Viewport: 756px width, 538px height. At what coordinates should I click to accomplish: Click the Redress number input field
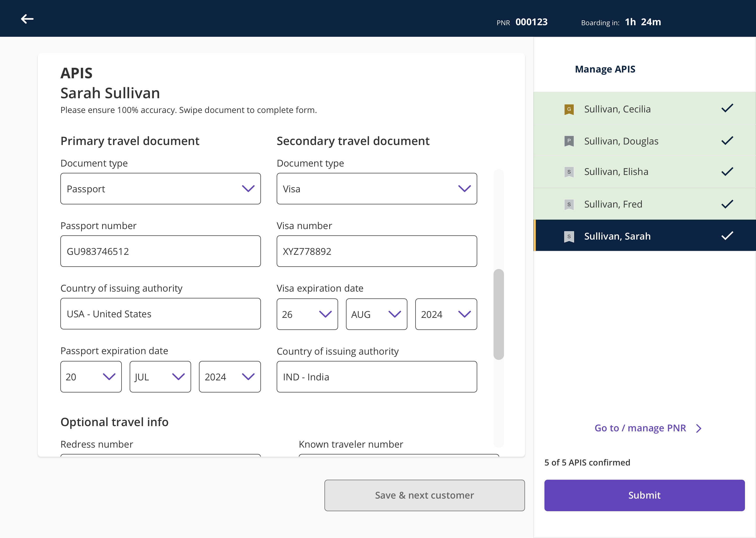[161, 456]
